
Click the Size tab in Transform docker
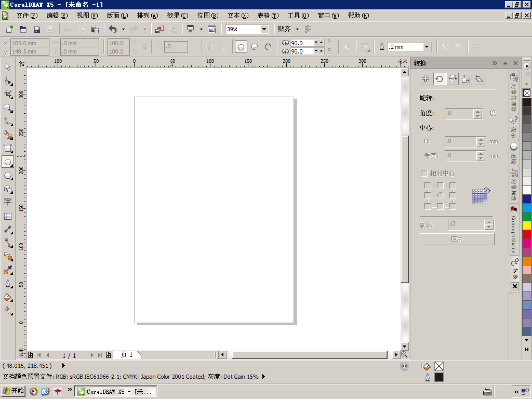click(465, 79)
